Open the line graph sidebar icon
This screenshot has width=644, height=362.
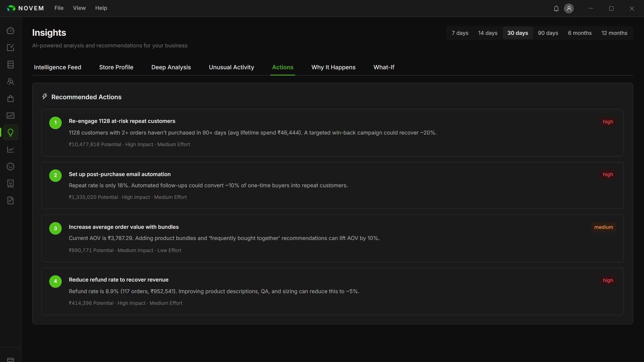point(10,150)
